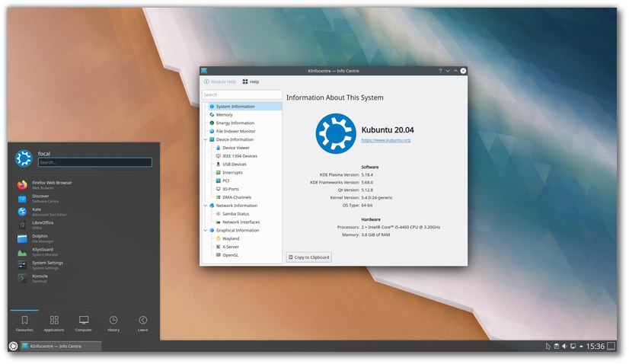Click the Module Help toolbar button
Image resolution: width=629 pixels, height=364 pixels.
pyautogui.click(x=220, y=81)
